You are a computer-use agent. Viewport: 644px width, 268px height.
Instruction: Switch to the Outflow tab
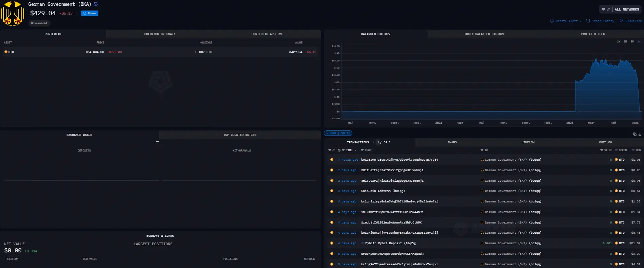click(x=605, y=142)
